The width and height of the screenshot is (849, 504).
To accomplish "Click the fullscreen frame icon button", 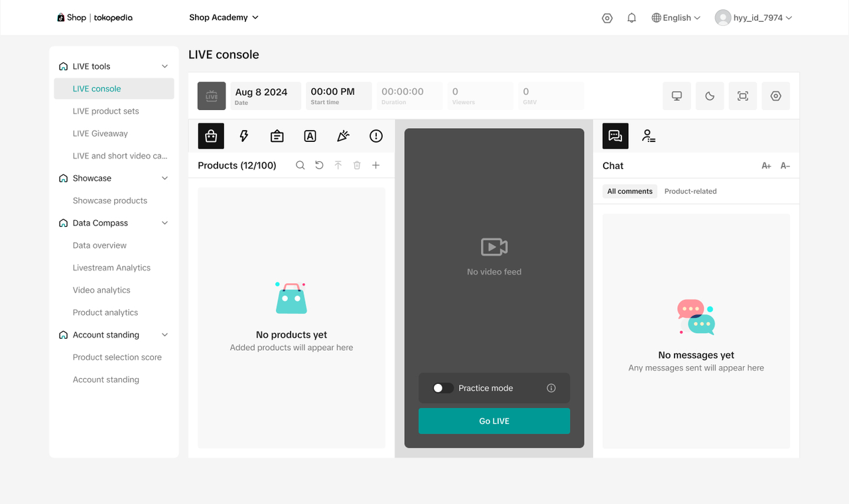I will [743, 96].
